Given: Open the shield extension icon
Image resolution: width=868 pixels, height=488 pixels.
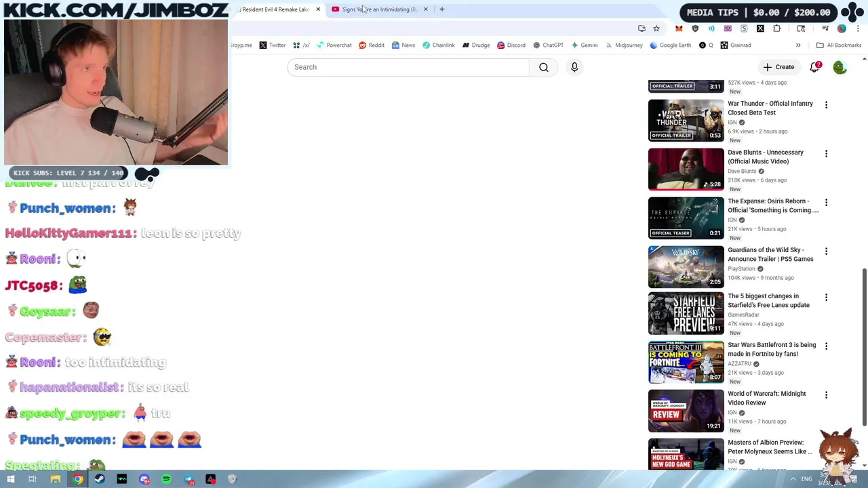Looking at the screenshot, I should [695, 28].
